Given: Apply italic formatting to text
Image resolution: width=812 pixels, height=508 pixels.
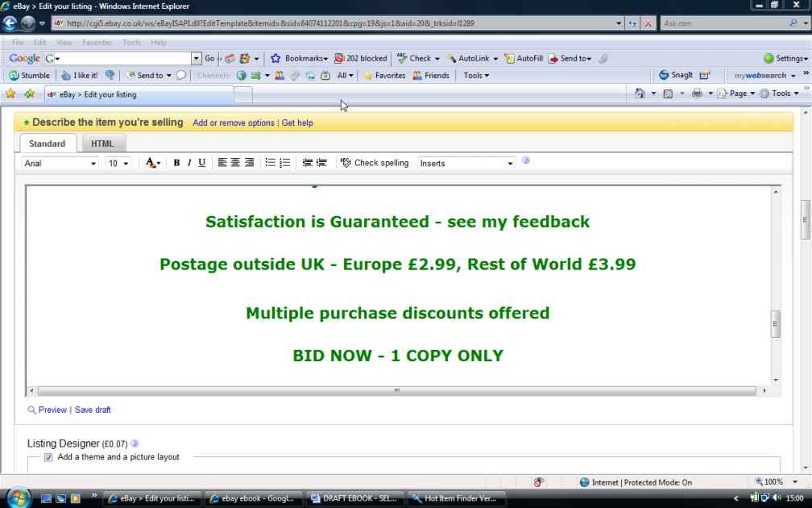Looking at the screenshot, I should coord(189,163).
